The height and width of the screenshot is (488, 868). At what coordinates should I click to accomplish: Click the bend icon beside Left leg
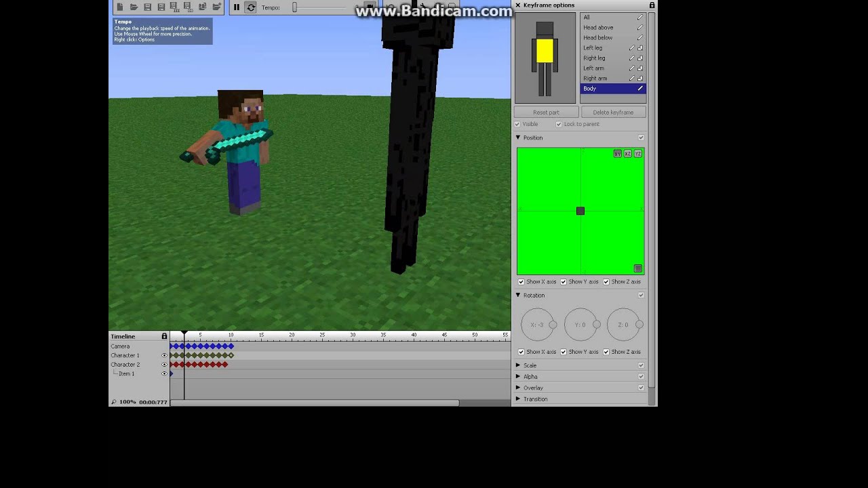point(640,47)
